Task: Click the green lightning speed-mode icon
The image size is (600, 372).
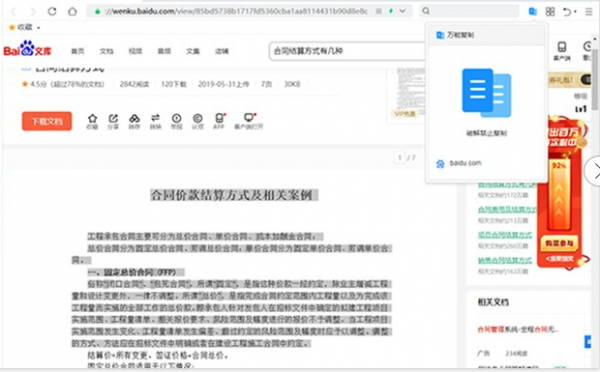Action: (391, 11)
